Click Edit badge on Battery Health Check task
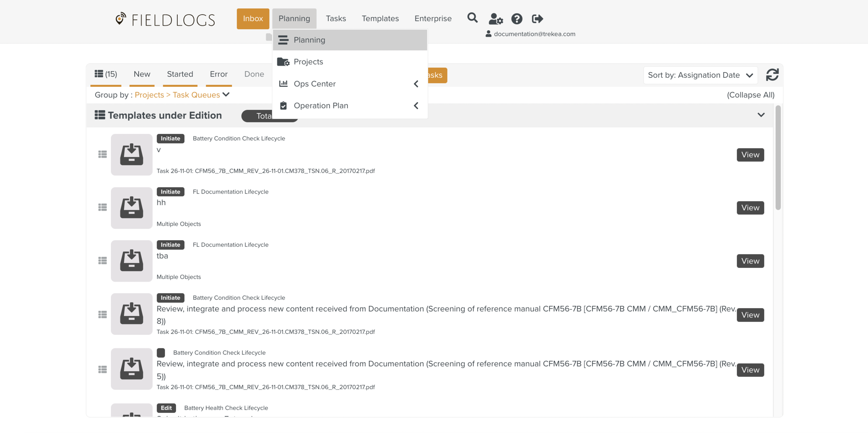 [166, 408]
